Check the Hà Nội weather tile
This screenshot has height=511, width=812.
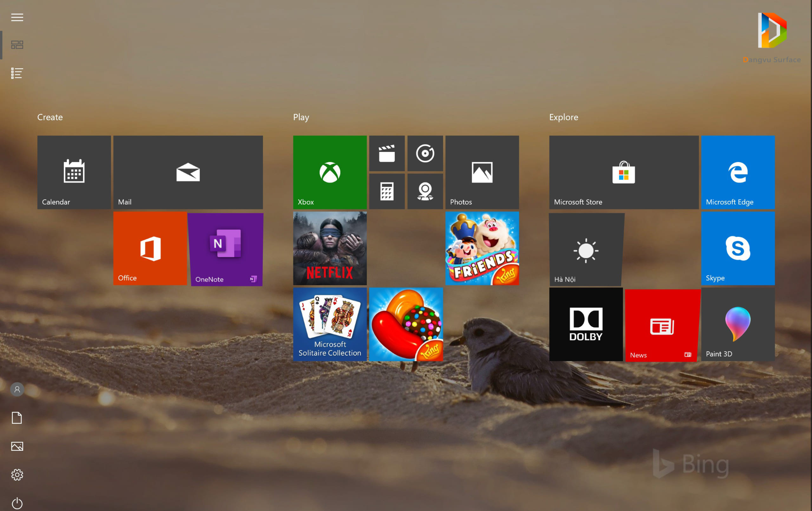(x=586, y=249)
